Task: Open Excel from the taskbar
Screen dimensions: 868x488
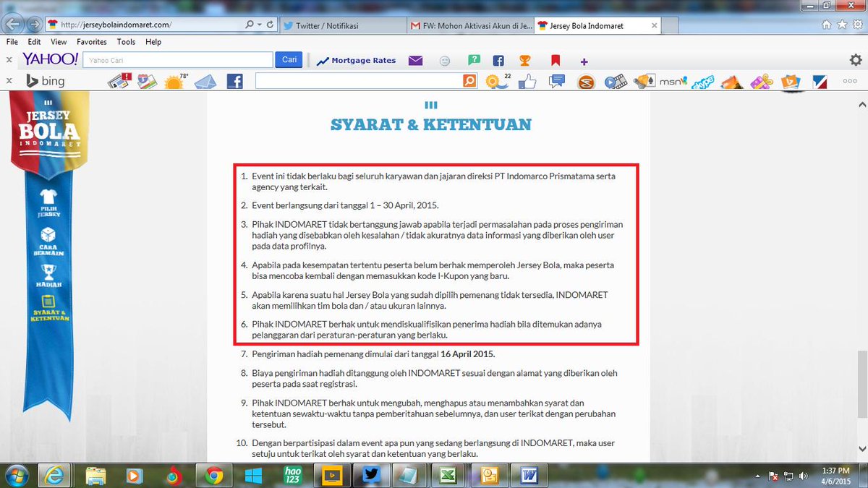Action: tap(449, 475)
